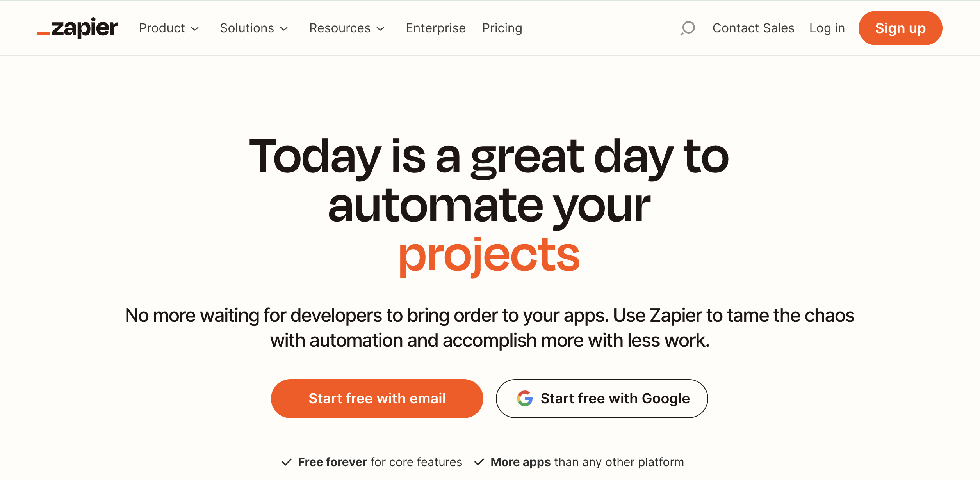Image resolution: width=980 pixels, height=479 pixels.
Task: Click the Pricing menu item
Action: coord(502,27)
